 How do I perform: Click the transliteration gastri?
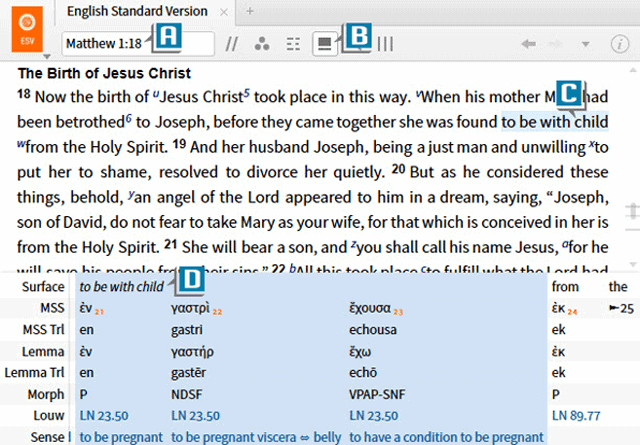(187, 330)
